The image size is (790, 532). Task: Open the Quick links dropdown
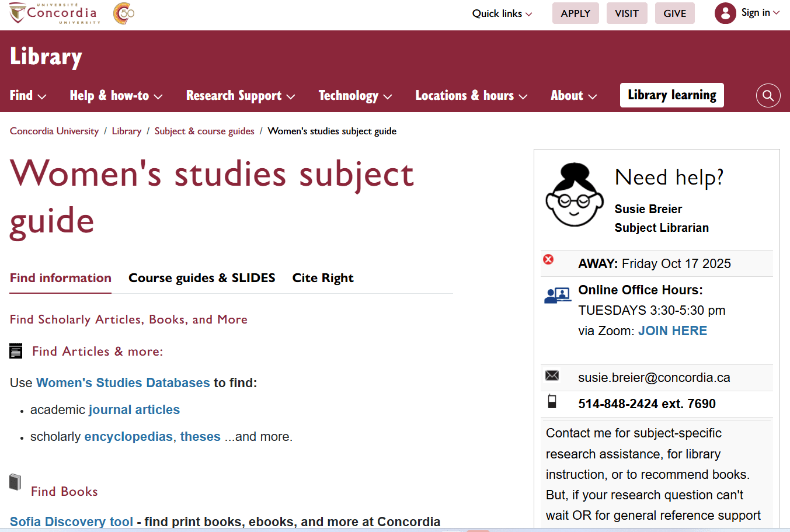click(x=502, y=13)
